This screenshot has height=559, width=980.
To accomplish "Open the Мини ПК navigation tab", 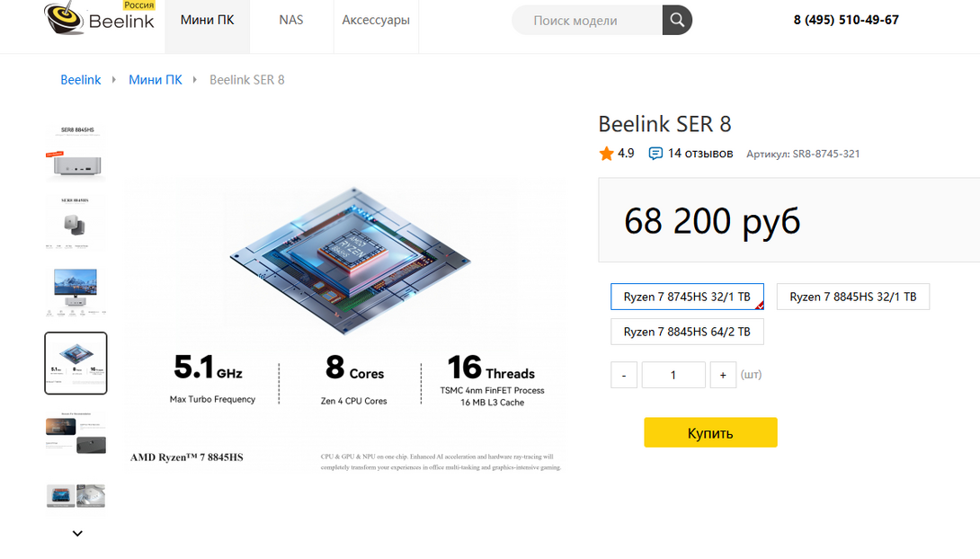I will [x=207, y=20].
